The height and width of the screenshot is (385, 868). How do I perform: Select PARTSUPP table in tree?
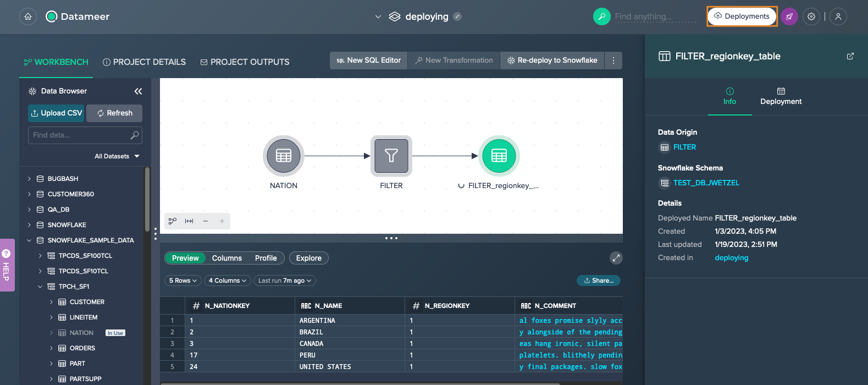point(86,379)
